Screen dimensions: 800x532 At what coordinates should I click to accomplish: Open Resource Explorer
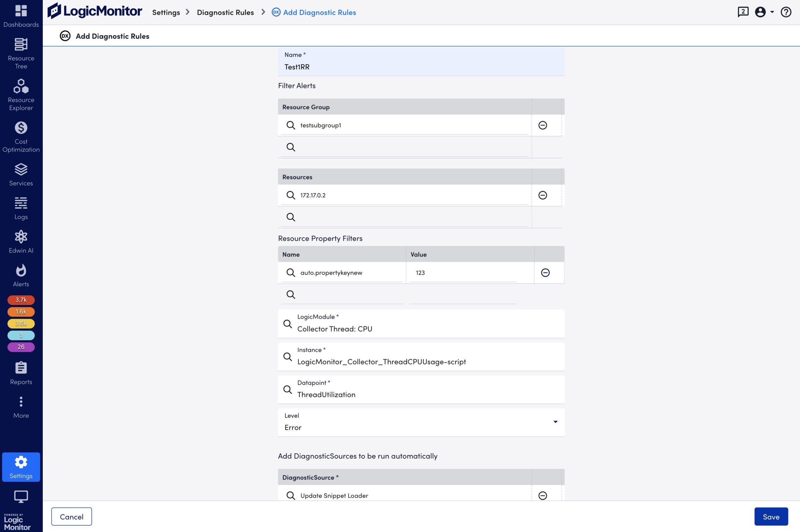[21, 95]
